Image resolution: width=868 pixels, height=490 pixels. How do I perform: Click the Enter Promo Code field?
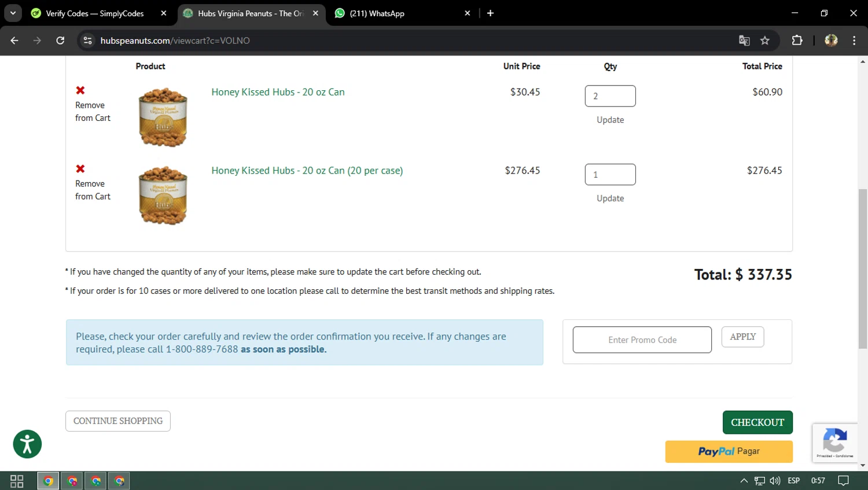click(642, 340)
